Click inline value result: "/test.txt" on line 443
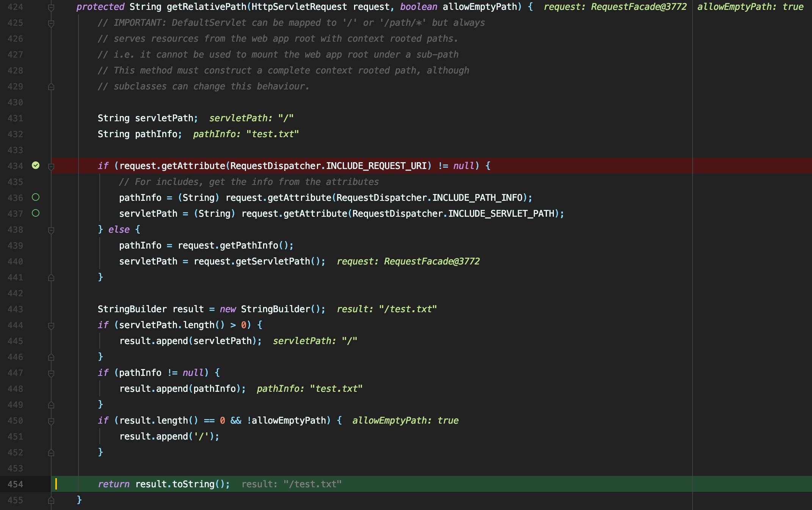This screenshot has width=812, height=510. (x=387, y=309)
